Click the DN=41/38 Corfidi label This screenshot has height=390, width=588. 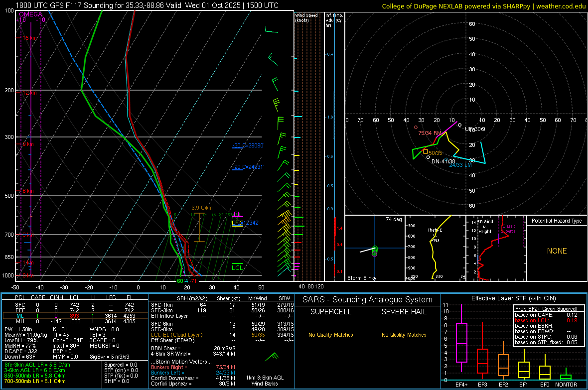(443, 161)
